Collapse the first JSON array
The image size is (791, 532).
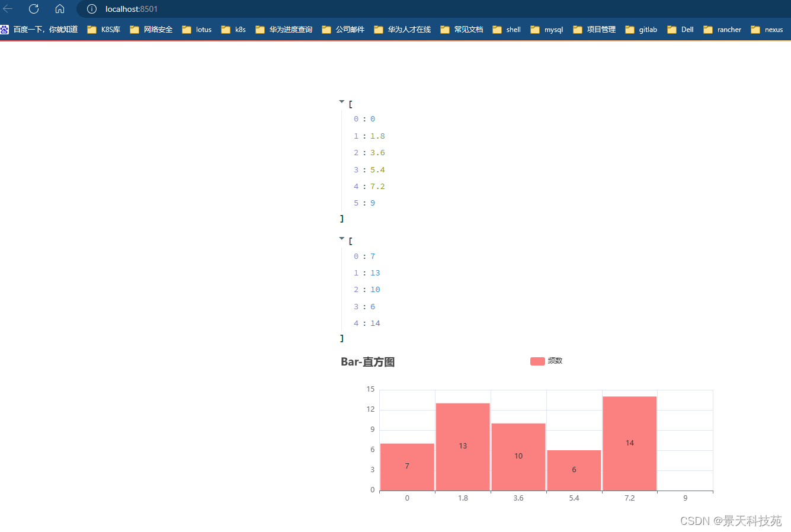coord(341,101)
